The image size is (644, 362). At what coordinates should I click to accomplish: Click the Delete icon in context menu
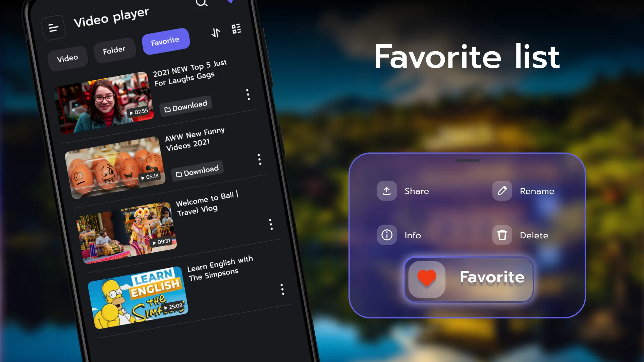coord(502,235)
